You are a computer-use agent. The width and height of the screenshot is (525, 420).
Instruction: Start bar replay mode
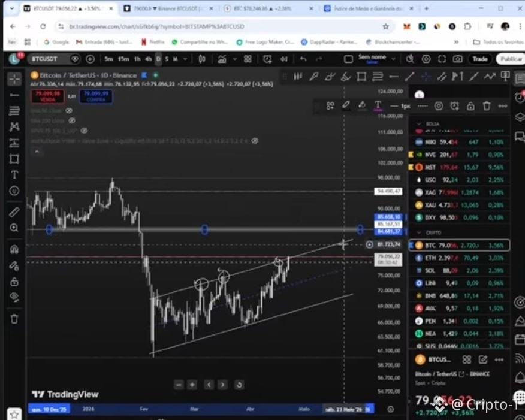[284, 59]
